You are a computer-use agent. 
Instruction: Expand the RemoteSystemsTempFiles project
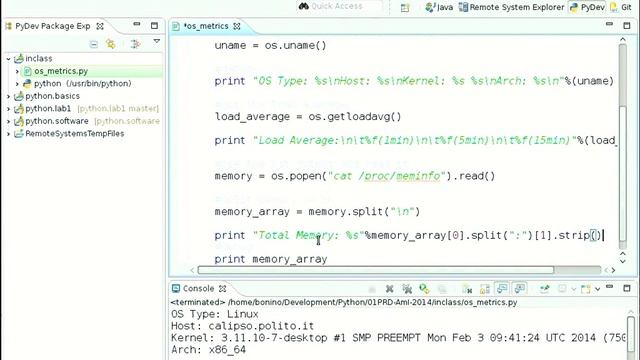9,134
